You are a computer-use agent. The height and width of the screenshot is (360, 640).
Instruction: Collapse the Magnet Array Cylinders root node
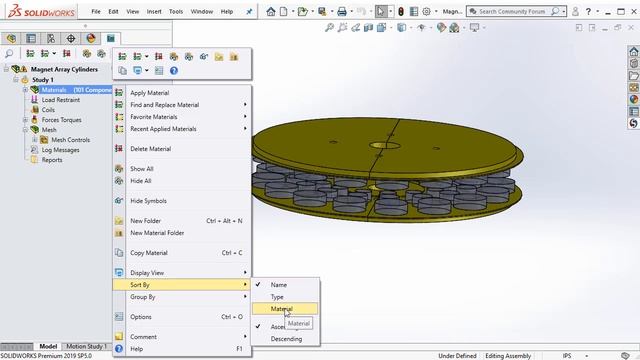click(6, 69)
